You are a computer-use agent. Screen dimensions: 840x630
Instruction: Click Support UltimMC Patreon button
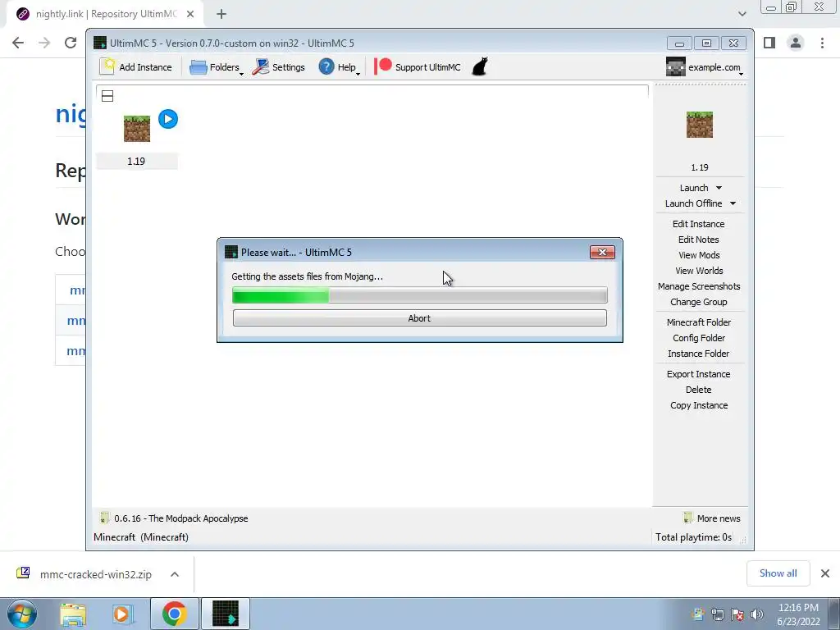pyautogui.click(x=418, y=67)
